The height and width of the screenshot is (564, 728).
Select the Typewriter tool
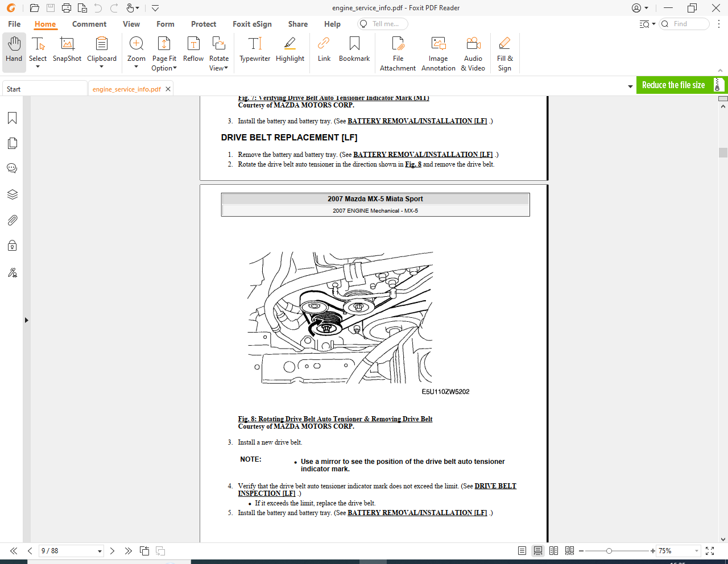coord(255,50)
